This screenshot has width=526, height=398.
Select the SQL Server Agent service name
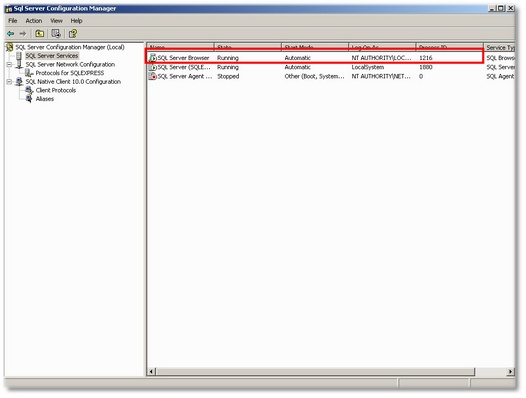click(x=185, y=77)
